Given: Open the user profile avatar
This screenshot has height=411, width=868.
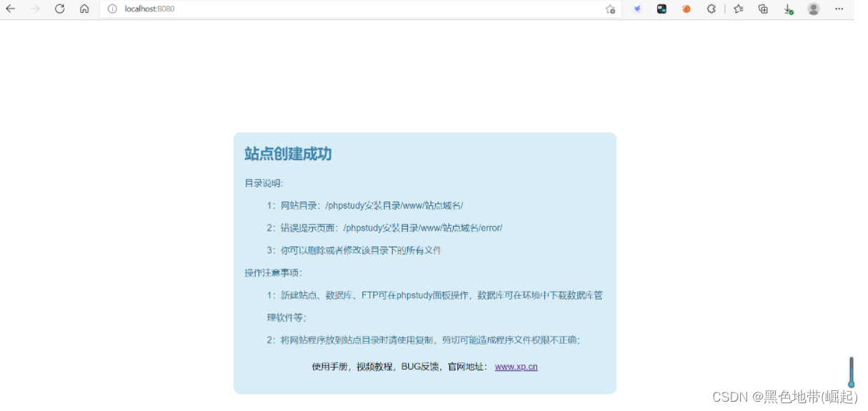Looking at the screenshot, I should click(814, 9).
